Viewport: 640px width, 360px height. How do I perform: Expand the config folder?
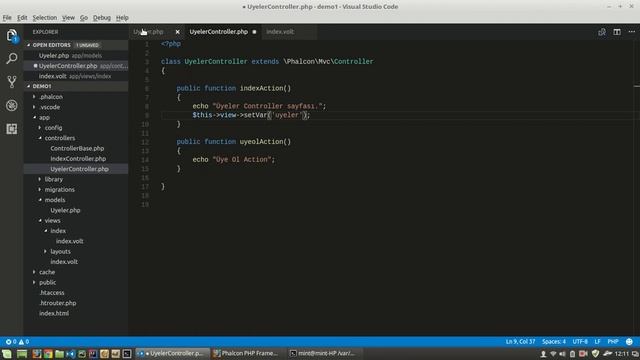pyautogui.click(x=40, y=128)
